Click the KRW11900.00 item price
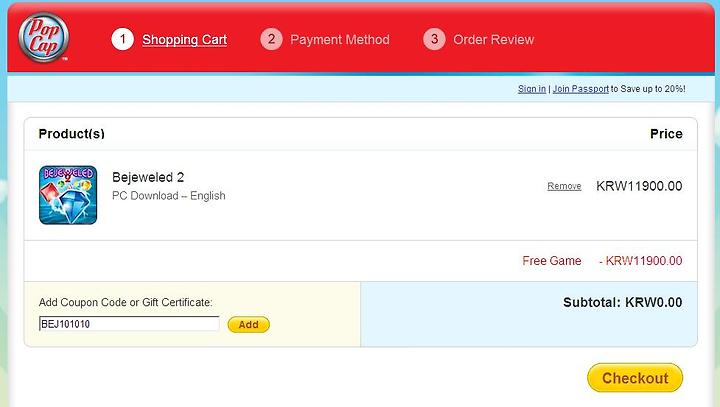Viewport: 720px width, 407px height. point(639,186)
